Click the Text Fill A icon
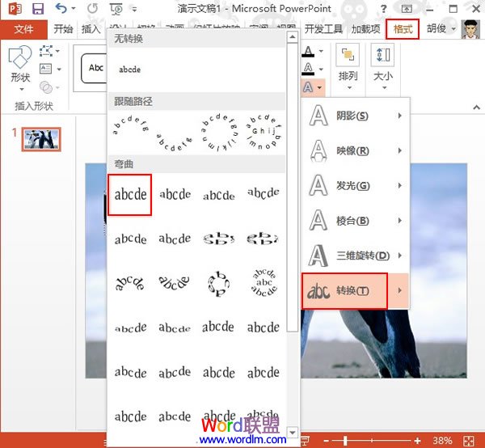This screenshot has width=485, height=448. (309, 51)
